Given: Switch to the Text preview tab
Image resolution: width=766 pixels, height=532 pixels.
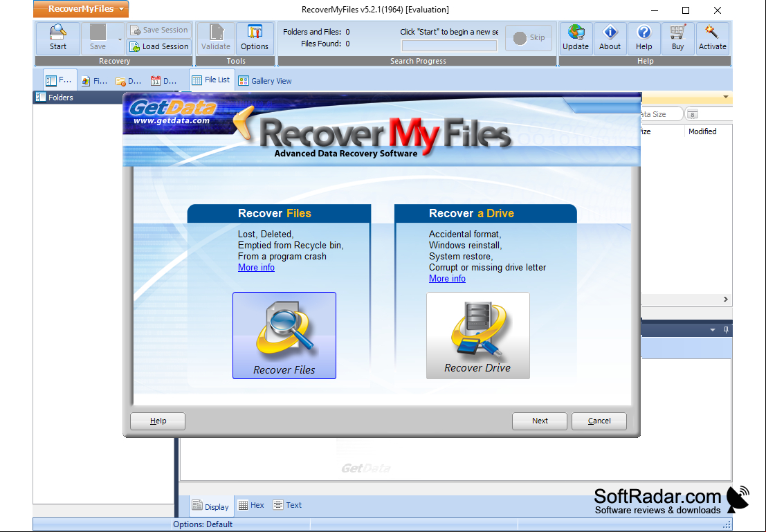Looking at the screenshot, I should pos(288,505).
